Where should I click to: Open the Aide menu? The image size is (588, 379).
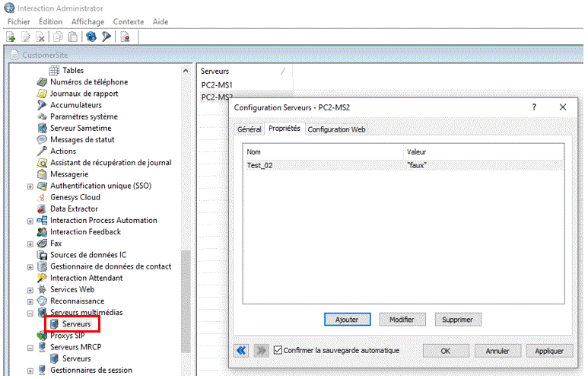(161, 22)
